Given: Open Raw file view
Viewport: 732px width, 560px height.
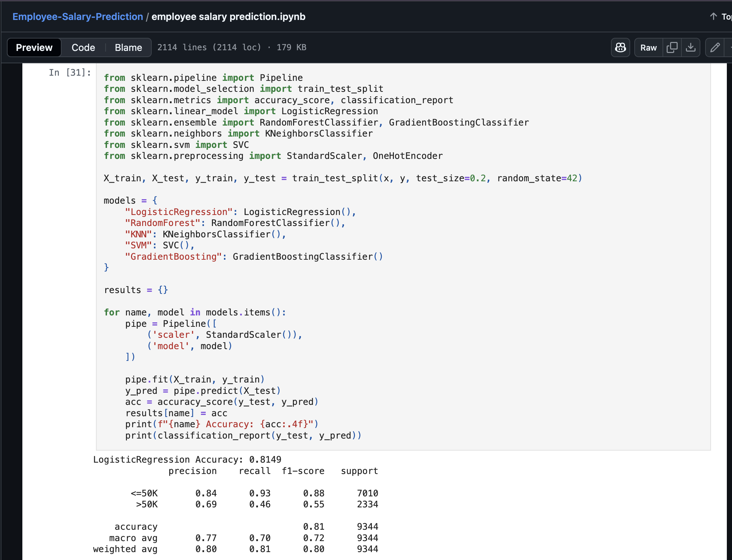Looking at the screenshot, I should pos(648,47).
